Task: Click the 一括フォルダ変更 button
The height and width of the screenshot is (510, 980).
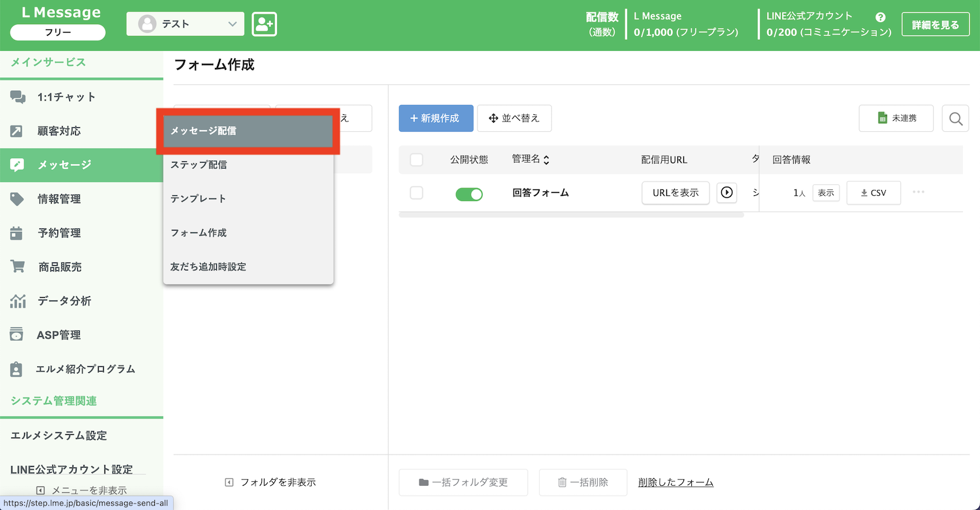Action: point(464,483)
